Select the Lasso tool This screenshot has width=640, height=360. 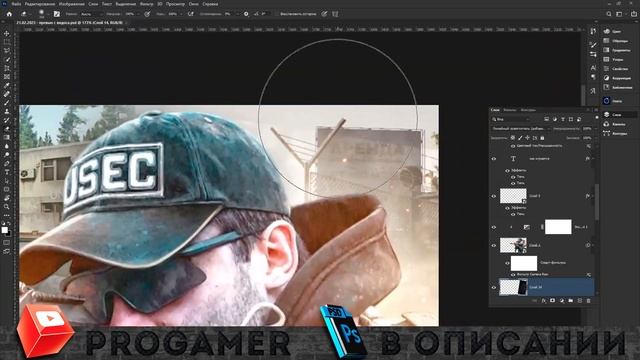pyautogui.click(x=7, y=51)
